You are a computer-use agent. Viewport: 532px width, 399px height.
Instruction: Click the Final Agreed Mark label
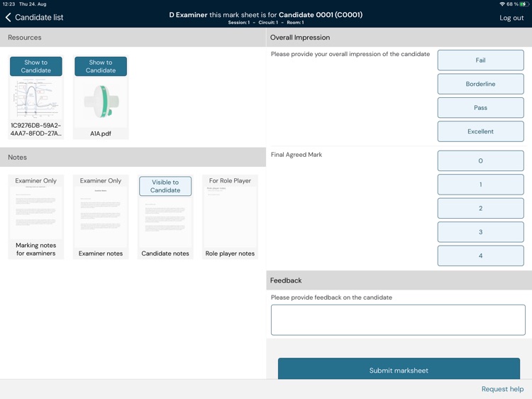(297, 155)
